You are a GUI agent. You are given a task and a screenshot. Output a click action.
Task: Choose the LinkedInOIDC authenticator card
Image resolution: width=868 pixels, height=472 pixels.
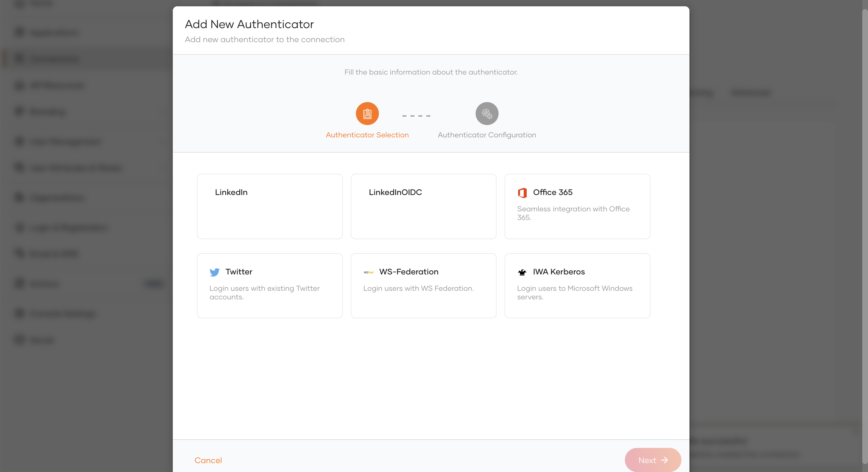423,206
